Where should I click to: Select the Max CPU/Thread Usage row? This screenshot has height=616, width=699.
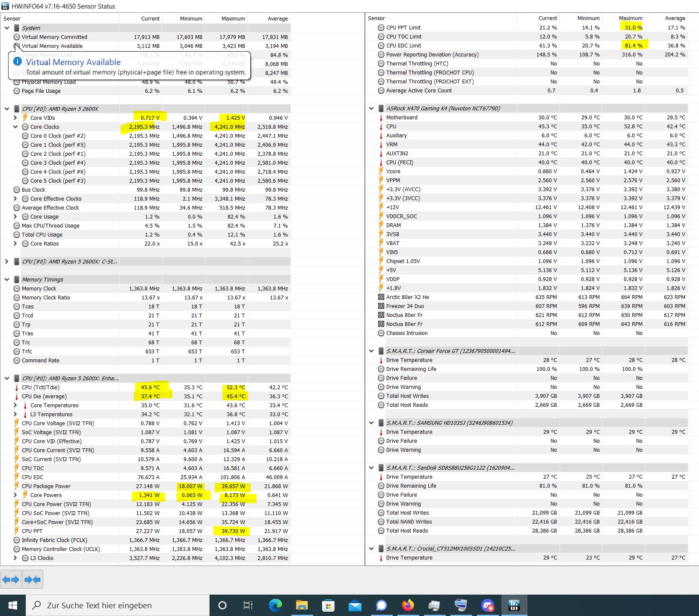tap(145, 225)
